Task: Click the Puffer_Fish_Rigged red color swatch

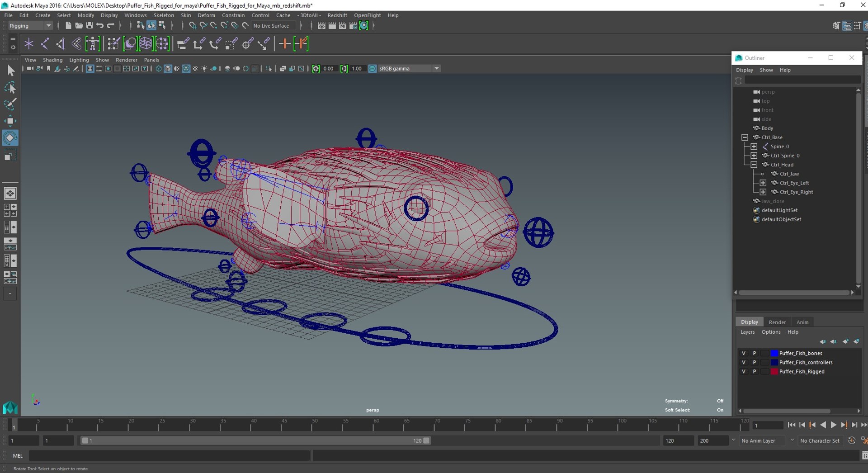Action: (774, 371)
